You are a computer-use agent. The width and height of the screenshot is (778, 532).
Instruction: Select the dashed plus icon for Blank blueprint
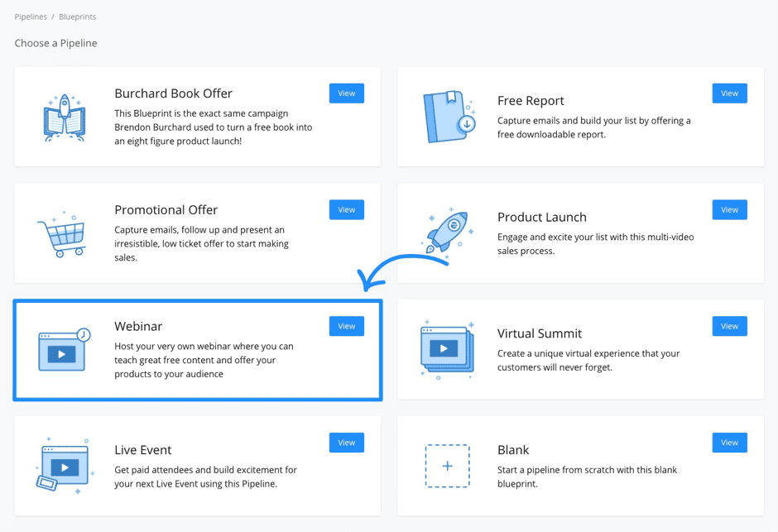pyautogui.click(x=448, y=466)
